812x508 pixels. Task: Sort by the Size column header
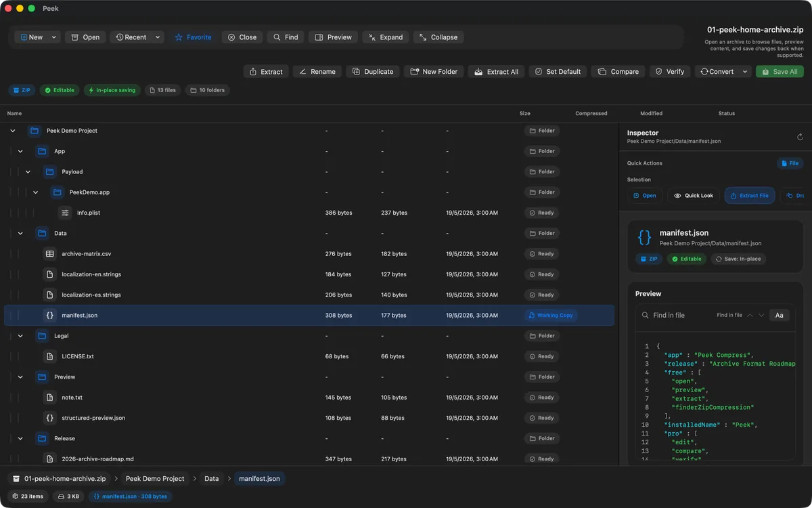(x=525, y=113)
